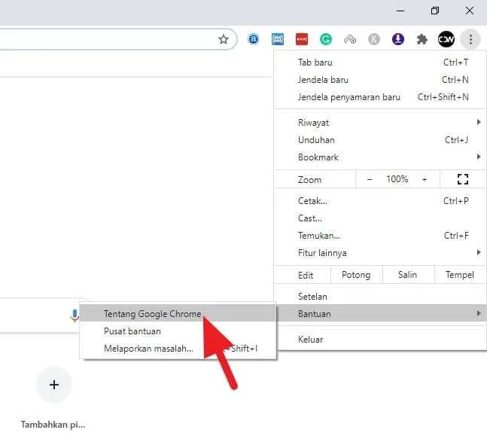
Task: Select Tentang Google Chrome
Action: (x=178, y=314)
